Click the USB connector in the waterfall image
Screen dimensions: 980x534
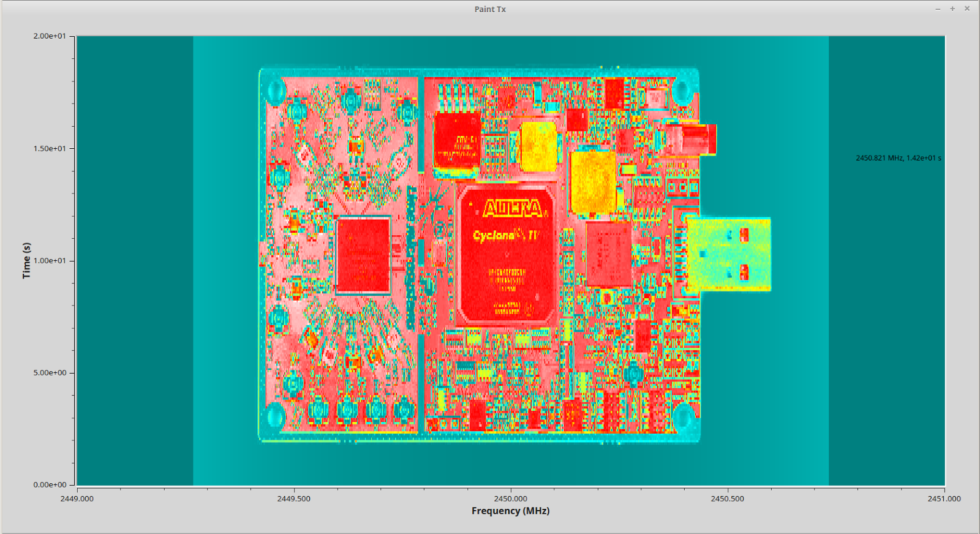click(728, 254)
